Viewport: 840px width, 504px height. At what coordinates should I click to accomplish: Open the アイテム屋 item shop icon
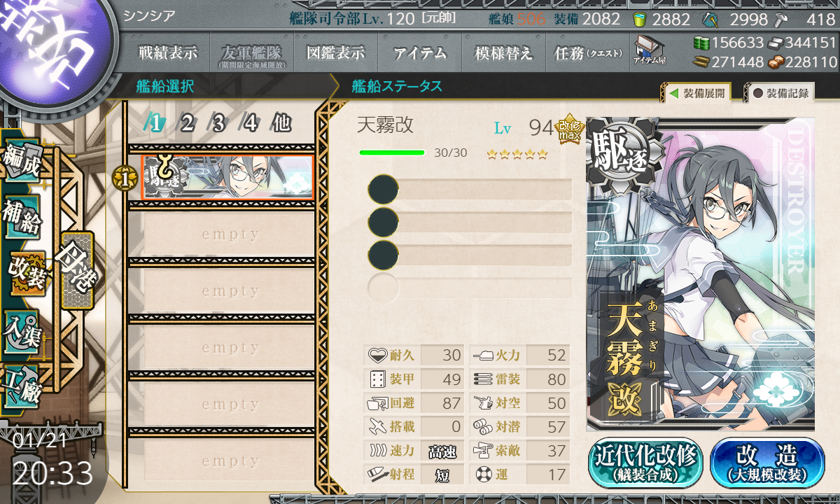(x=649, y=50)
